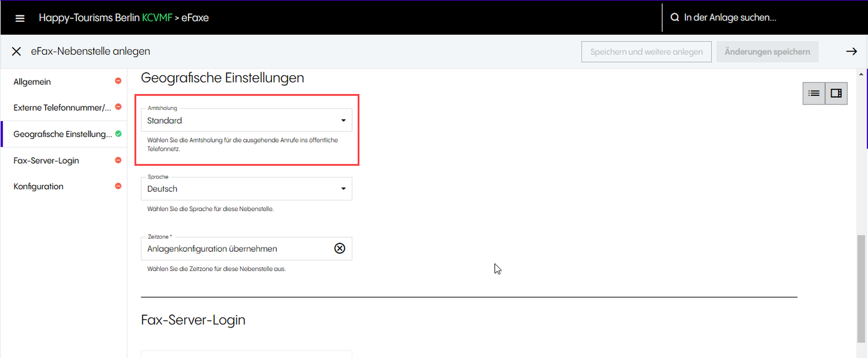Open Externe Telefonnummer section
The image size is (868, 358).
(x=62, y=108)
